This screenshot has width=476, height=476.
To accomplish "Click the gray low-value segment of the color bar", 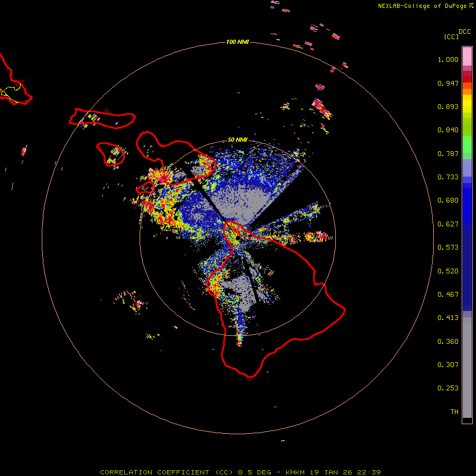I will (x=467, y=368).
